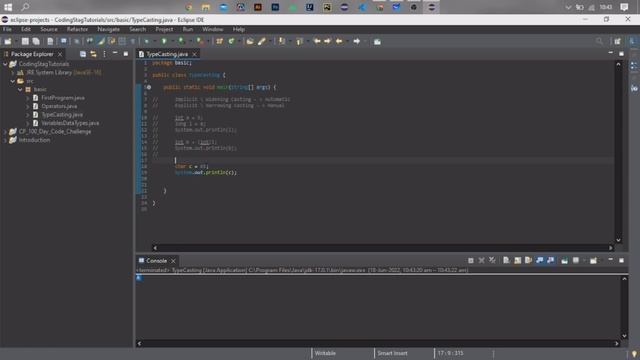Expand Operators.java node
The height and width of the screenshot is (360, 640).
pyautogui.click(x=27, y=106)
